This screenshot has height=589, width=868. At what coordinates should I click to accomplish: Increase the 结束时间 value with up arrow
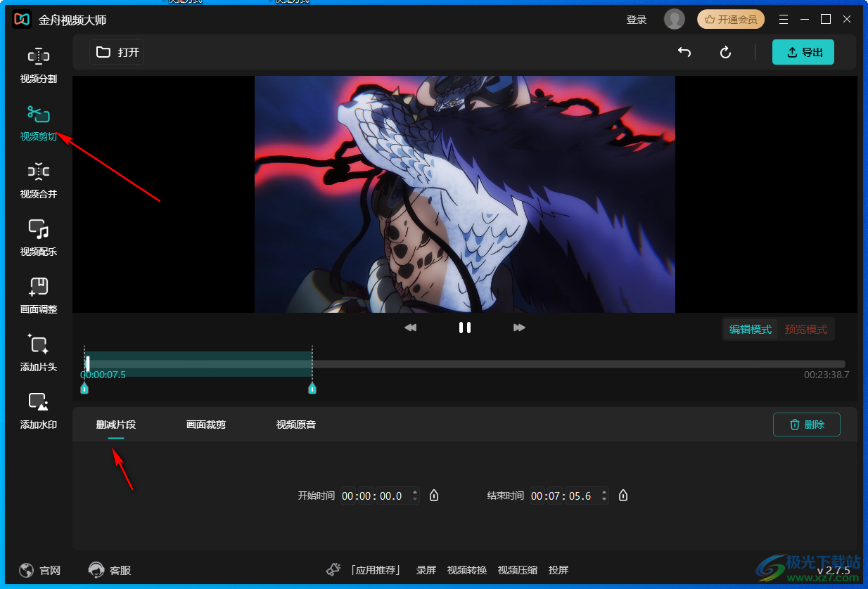pos(605,492)
